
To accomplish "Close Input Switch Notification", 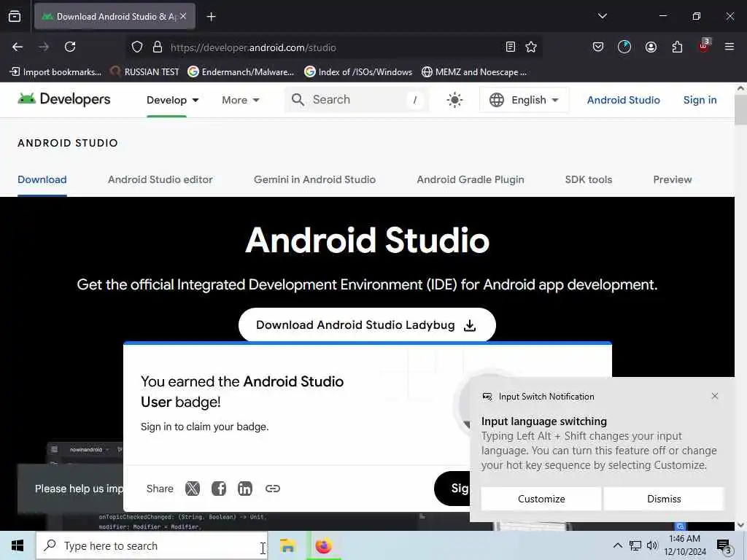I will click(715, 396).
